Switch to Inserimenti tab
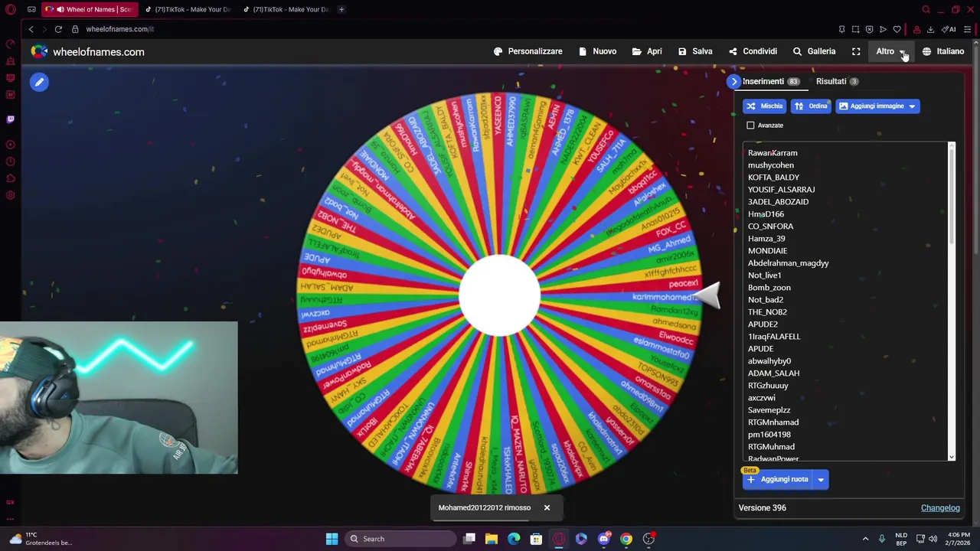Image resolution: width=980 pixels, height=551 pixels. click(x=769, y=81)
